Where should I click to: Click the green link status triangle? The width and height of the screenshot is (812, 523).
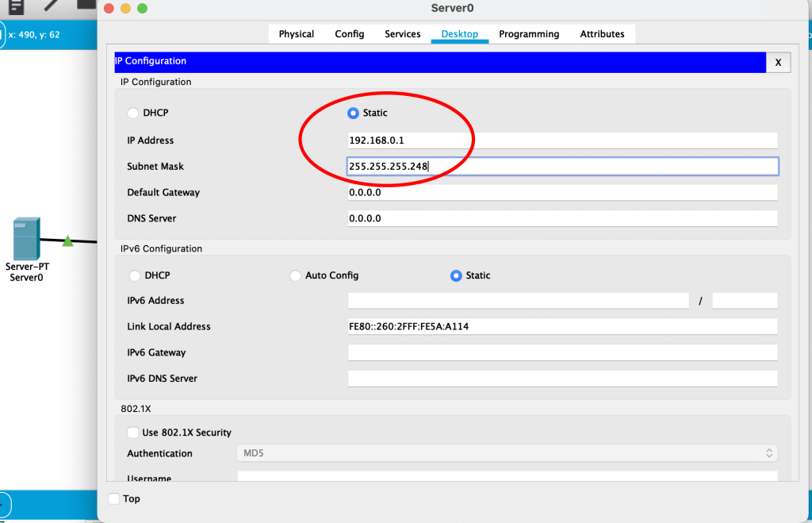(x=67, y=240)
